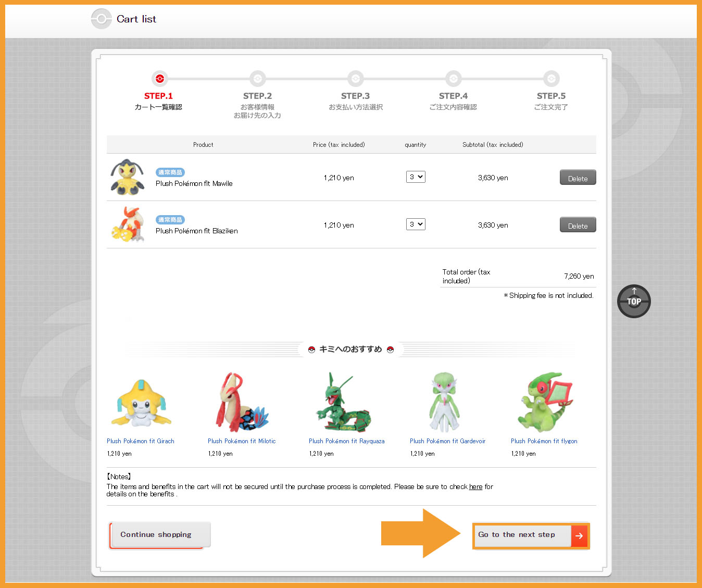Click the 'Shipping fee is not included' note

(x=548, y=295)
